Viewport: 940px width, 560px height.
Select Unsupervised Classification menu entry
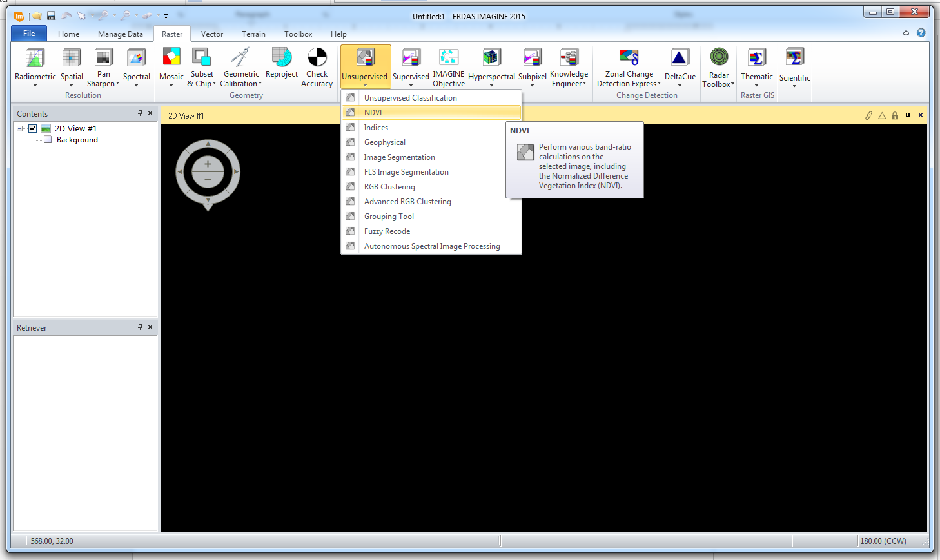431,98
